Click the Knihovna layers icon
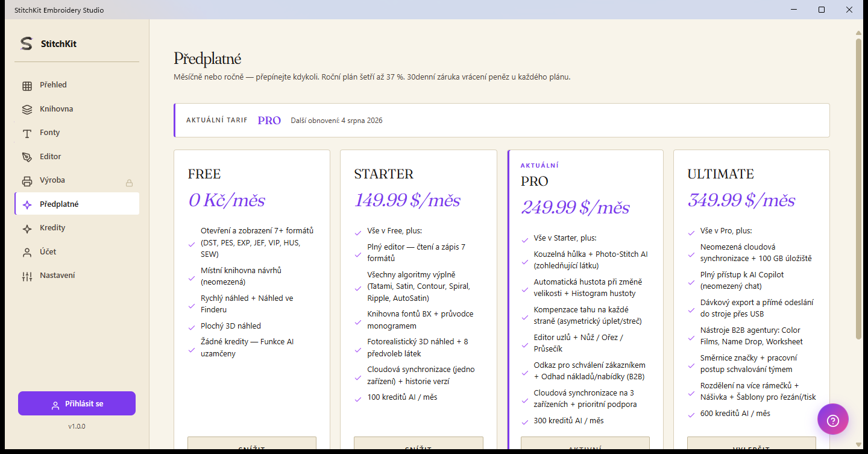868x454 pixels. [27, 110]
